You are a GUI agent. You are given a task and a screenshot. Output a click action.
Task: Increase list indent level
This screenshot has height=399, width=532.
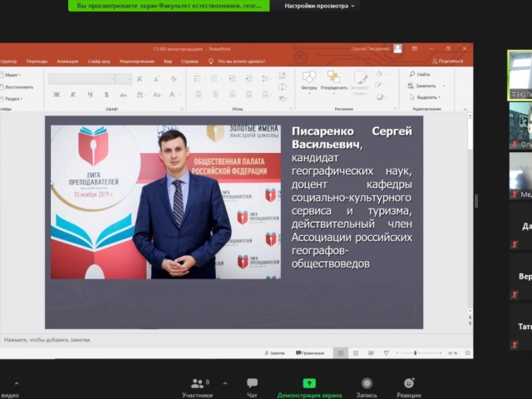(x=249, y=79)
